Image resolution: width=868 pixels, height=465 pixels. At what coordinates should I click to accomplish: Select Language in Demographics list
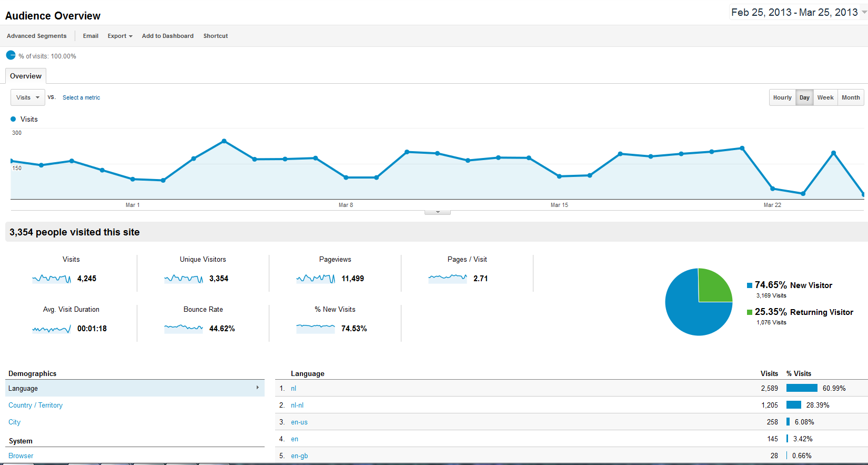pos(135,388)
